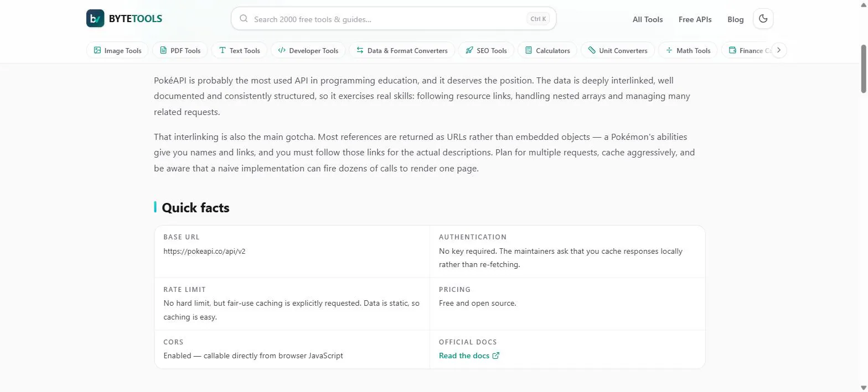Viewport: 868px width, 392px height.
Task: Click the Quick facts heading
Action: pyautogui.click(x=195, y=208)
